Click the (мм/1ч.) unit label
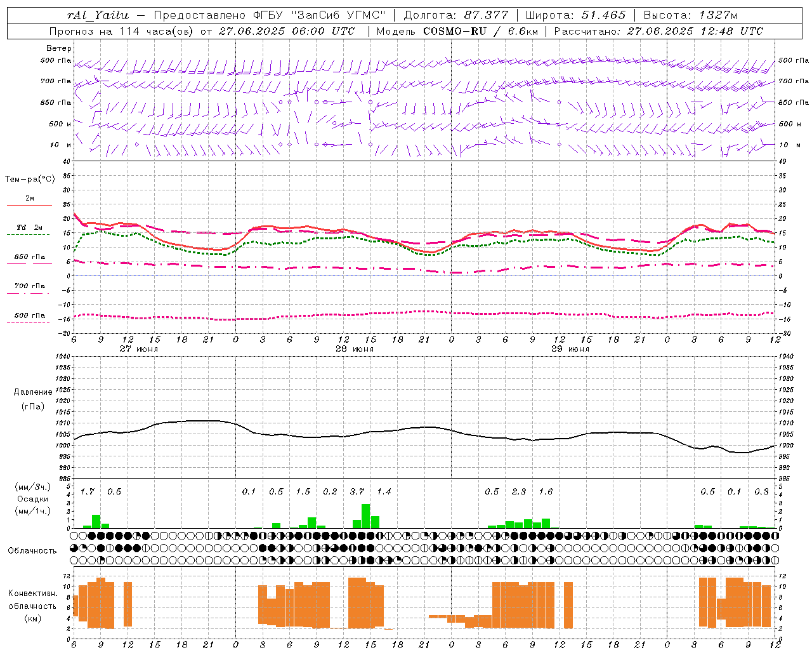 click(33, 510)
